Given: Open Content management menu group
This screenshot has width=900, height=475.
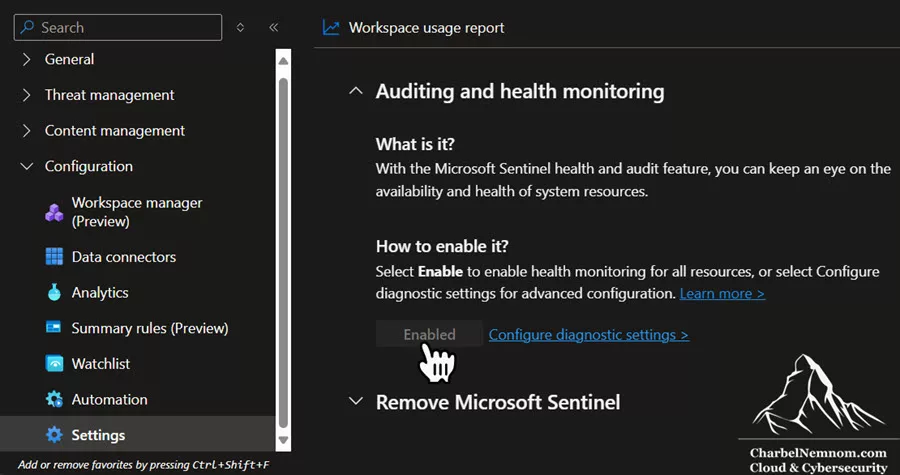Looking at the screenshot, I should 115,131.
